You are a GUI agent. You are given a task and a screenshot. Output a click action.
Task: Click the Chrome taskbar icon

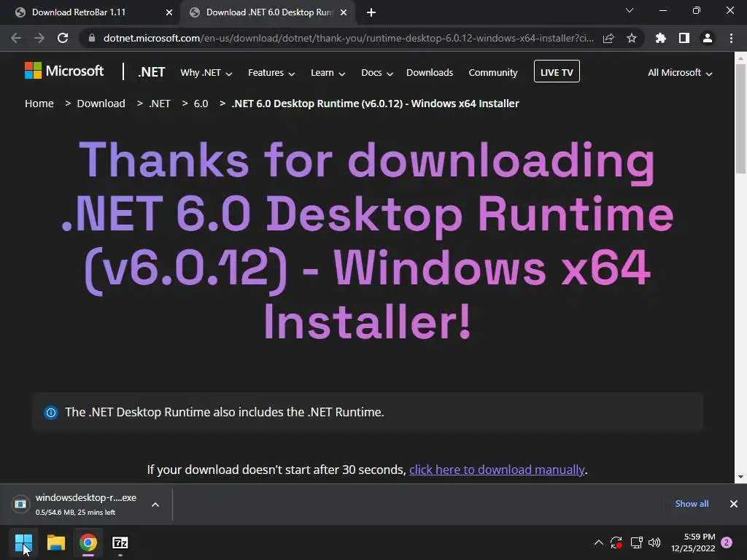point(88,542)
